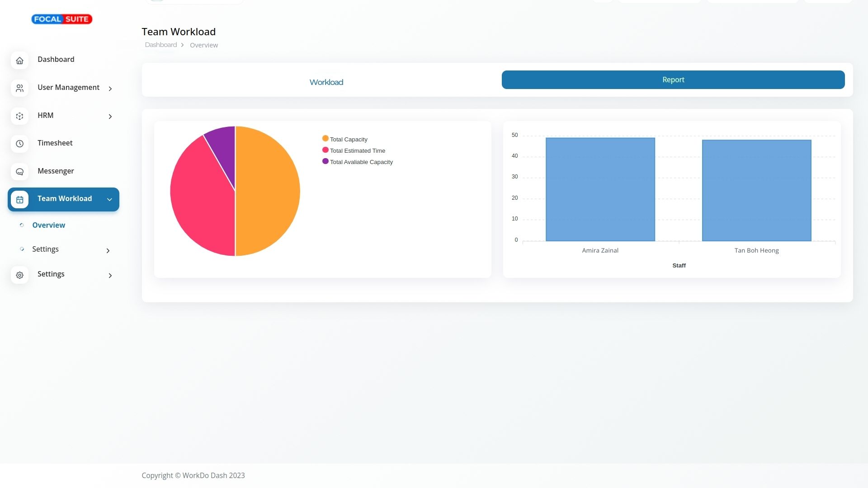Screen dimensions: 868x488
Task: Toggle Total Capacity legend item
Action: point(348,139)
